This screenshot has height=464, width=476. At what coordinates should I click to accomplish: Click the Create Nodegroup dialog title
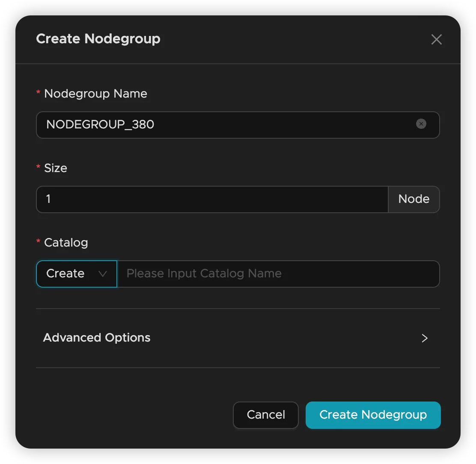pyautogui.click(x=98, y=39)
